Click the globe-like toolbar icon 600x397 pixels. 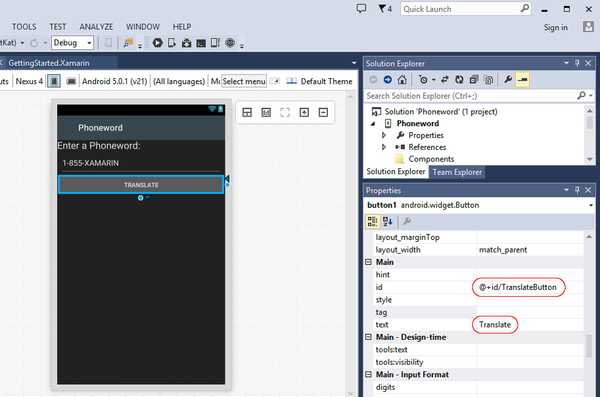coord(230,43)
